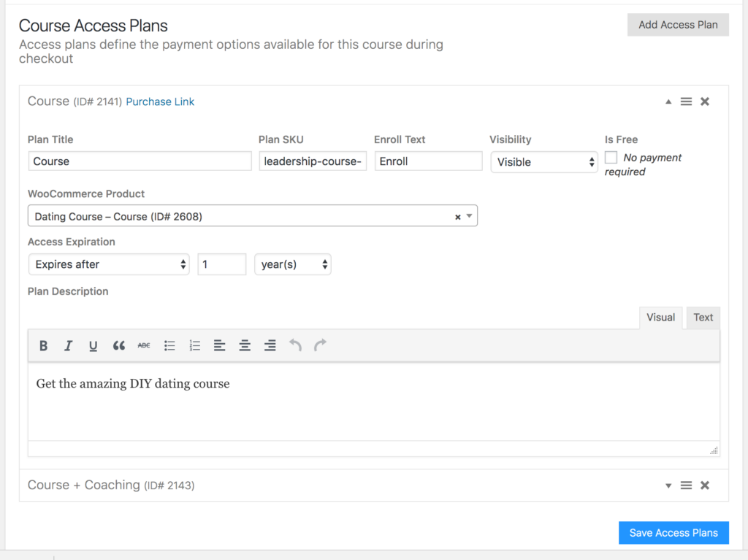Click the reorder handle of Course plan
This screenshot has width=748, height=560.
686,101
